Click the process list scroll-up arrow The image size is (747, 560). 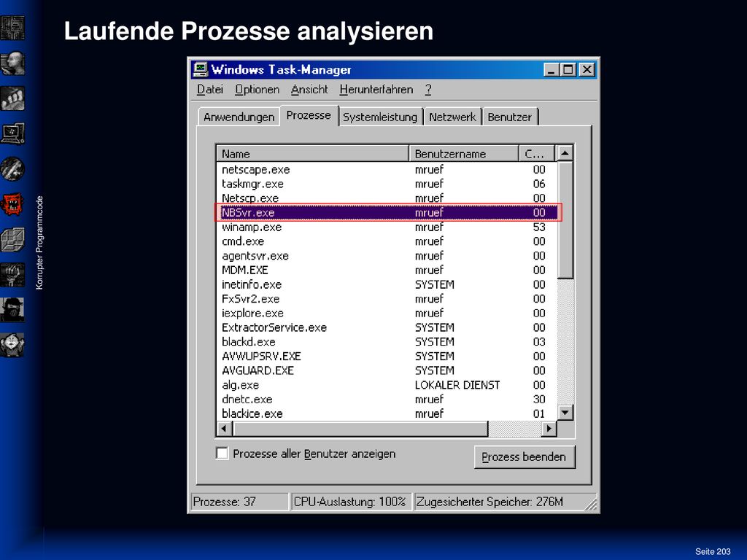click(565, 153)
